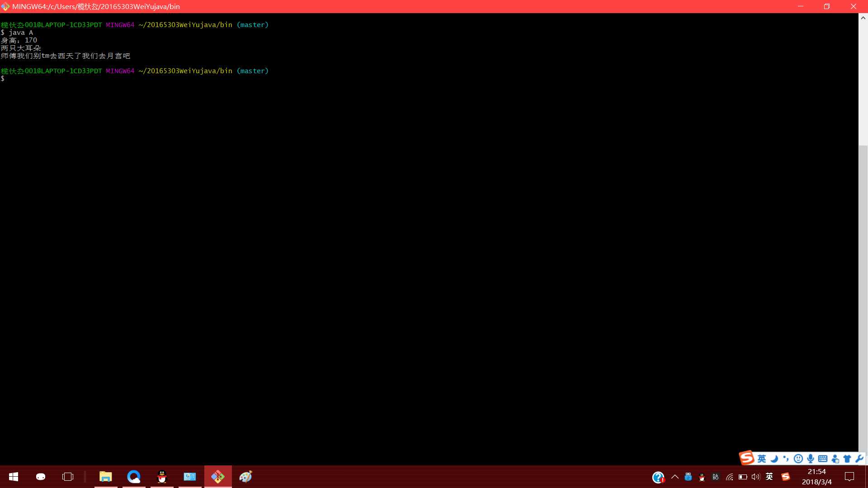868x488 pixels.
Task: Start voice input with the microphone icon
Action: click(x=811, y=459)
